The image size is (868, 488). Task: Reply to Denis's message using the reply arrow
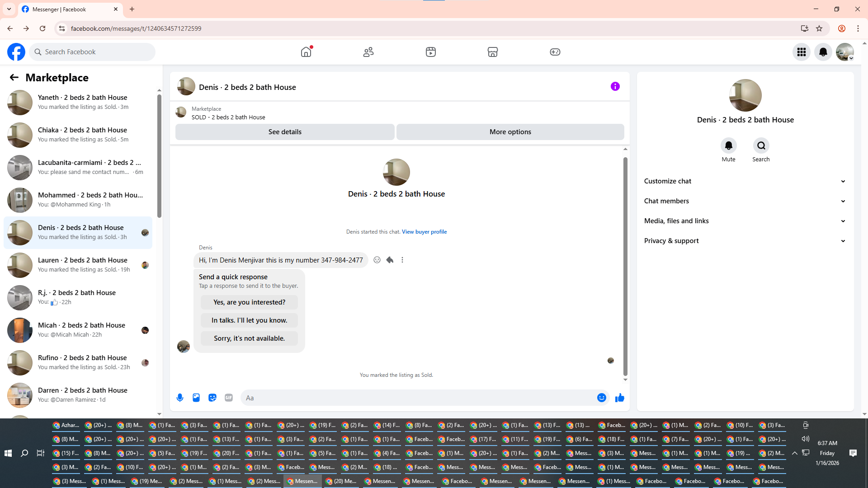(x=390, y=260)
